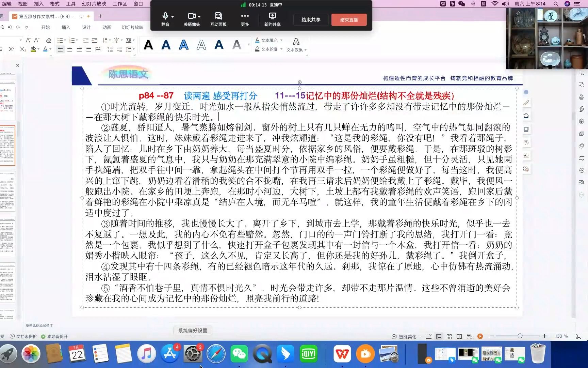Open the 动画 ribbon tab

coord(107,27)
